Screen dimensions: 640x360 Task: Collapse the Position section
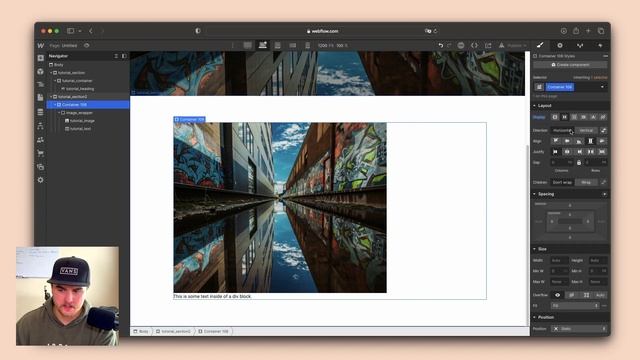coord(535,317)
